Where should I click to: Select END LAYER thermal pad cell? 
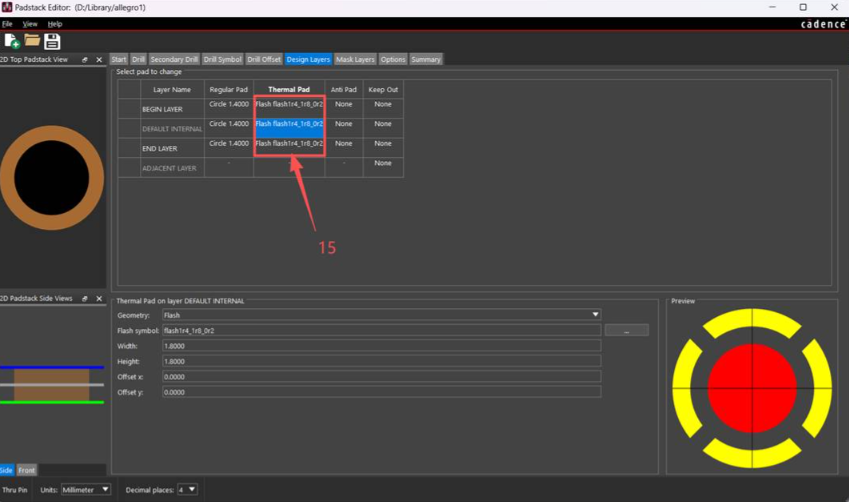(289, 147)
